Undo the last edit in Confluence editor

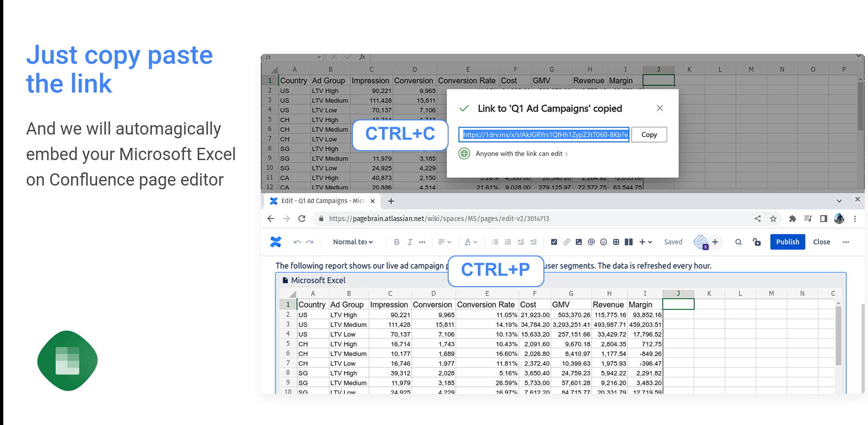pos(297,242)
